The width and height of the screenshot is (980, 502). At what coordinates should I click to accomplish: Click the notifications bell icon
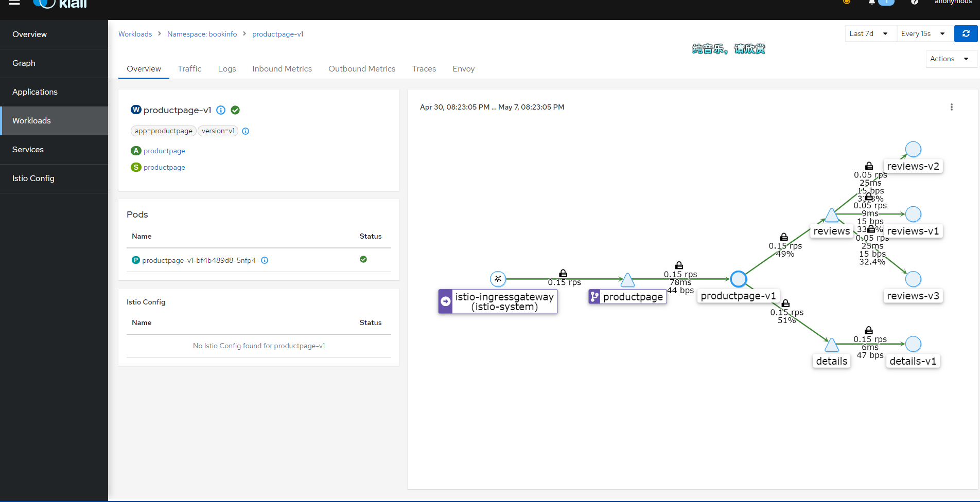pyautogui.click(x=871, y=3)
